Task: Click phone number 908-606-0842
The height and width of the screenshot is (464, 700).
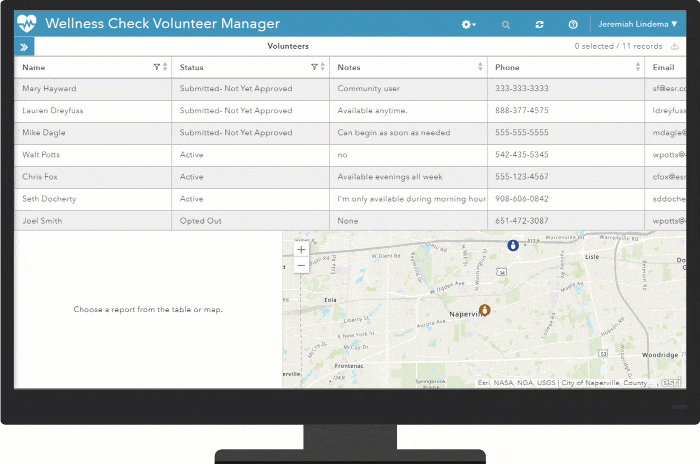Action: [x=521, y=199]
